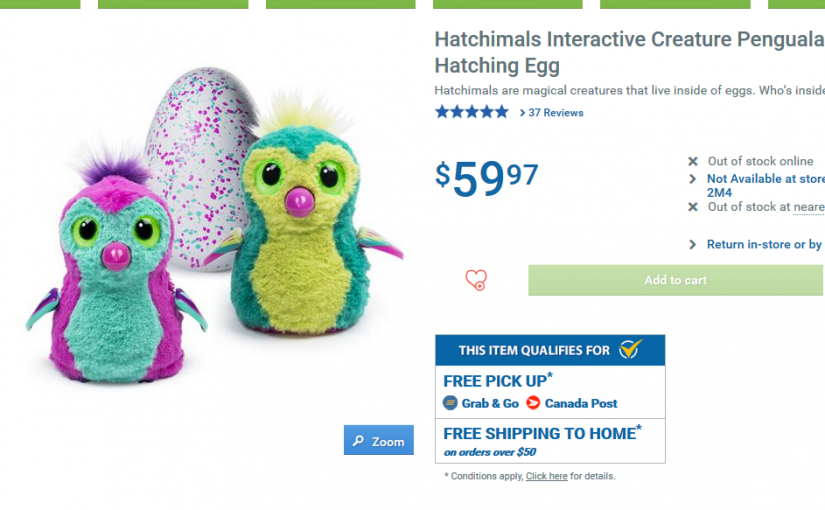This screenshot has width=825, height=510.
Task: Expand the Return in-store chevron
Action: 693,244
